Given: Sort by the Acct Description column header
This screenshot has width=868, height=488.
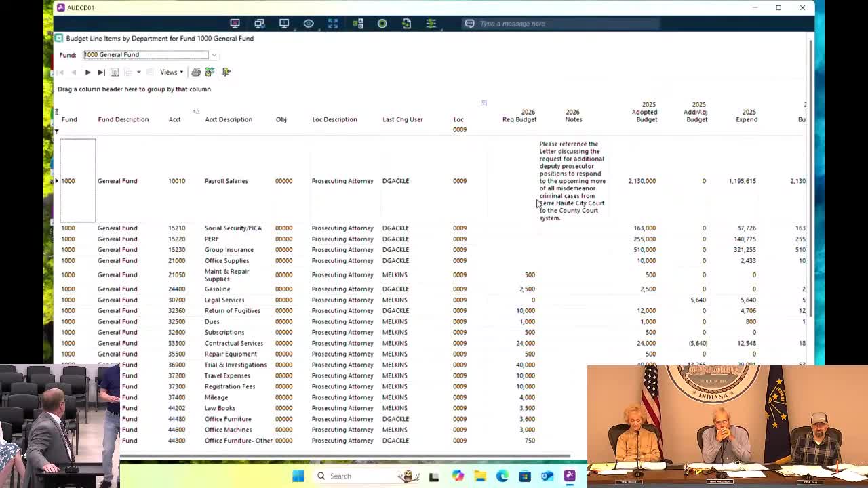Looking at the screenshot, I should point(229,119).
